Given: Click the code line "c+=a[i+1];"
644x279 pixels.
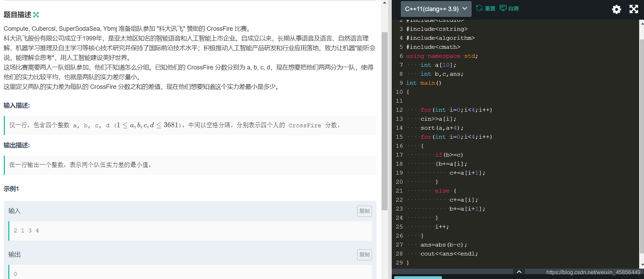Looking at the screenshot, I should click(467, 173).
